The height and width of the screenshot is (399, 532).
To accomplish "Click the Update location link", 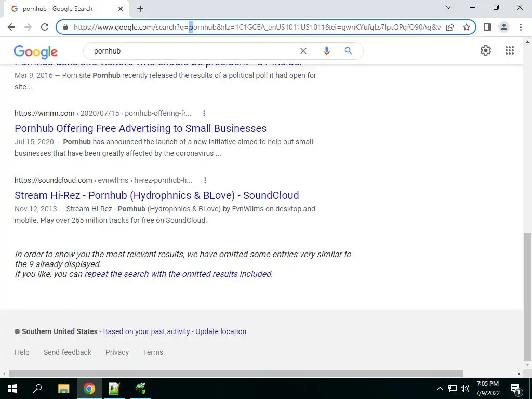I will point(221,331).
